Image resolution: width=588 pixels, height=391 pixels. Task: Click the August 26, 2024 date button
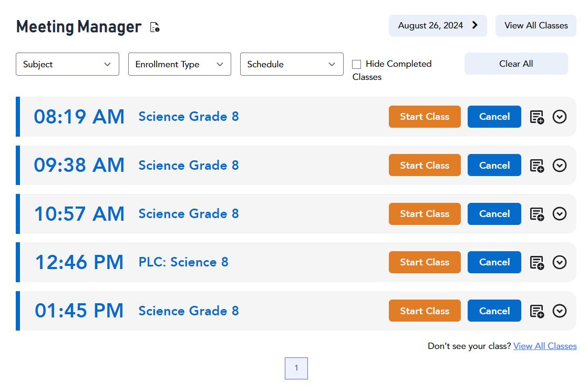pyautogui.click(x=438, y=26)
